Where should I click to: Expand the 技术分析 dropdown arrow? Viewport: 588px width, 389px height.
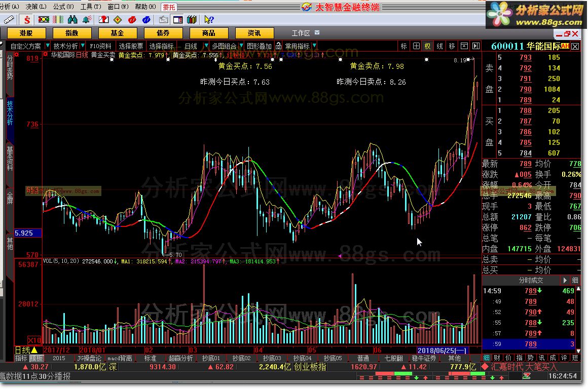83,46
